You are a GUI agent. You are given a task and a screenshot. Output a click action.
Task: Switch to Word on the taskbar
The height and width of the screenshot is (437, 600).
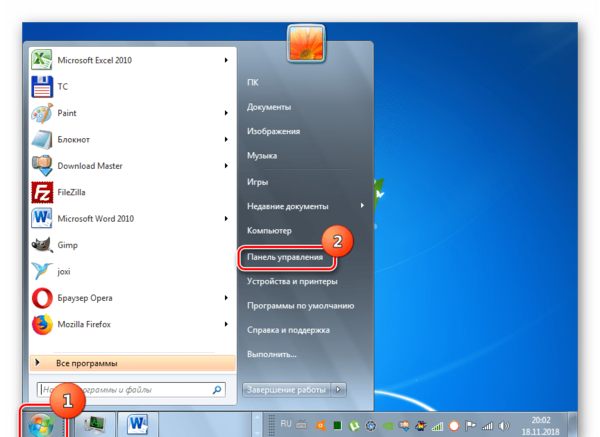pyautogui.click(x=138, y=424)
